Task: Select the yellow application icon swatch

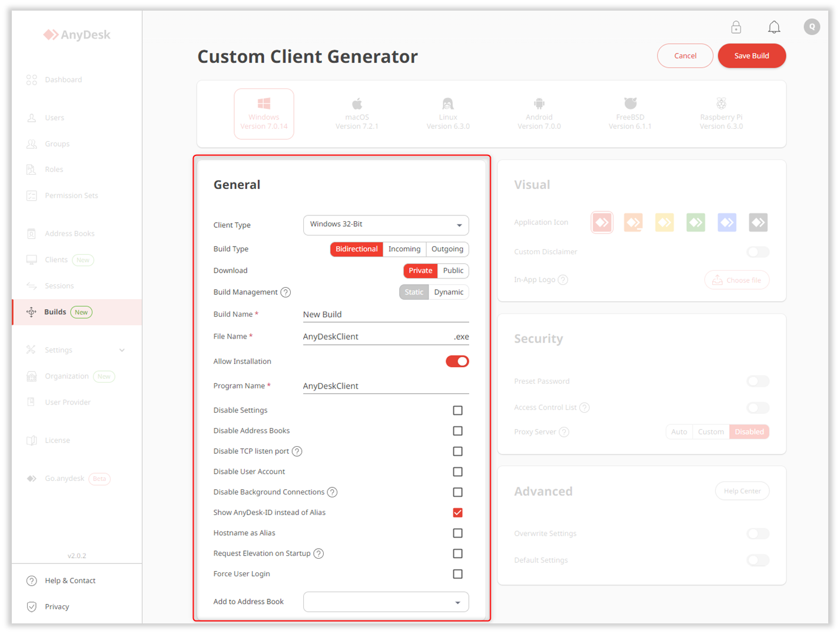Action: [x=664, y=223]
